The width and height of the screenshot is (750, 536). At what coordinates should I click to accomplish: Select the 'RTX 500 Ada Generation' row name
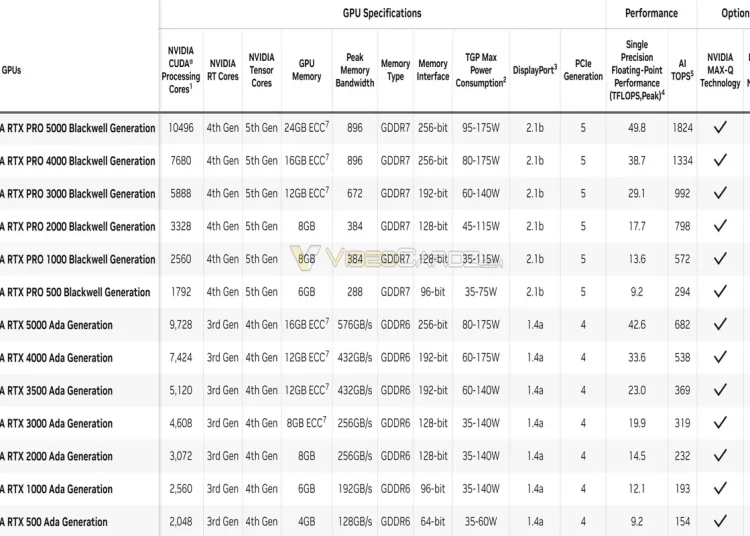(x=54, y=522)
